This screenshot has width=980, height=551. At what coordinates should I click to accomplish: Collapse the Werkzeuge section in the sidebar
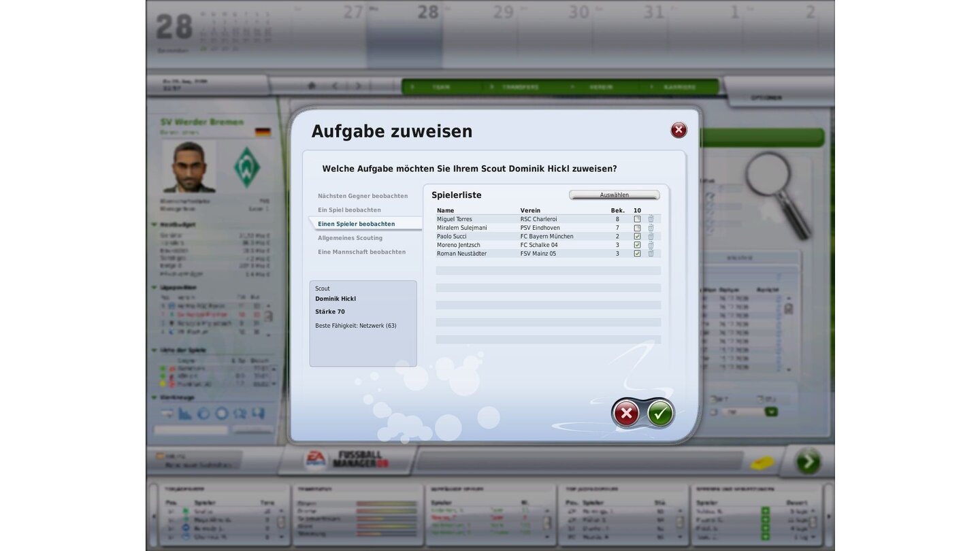click(154, 398)
